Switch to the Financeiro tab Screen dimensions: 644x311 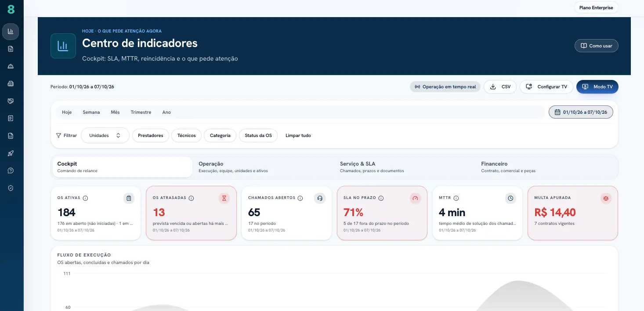coord(546,167)
